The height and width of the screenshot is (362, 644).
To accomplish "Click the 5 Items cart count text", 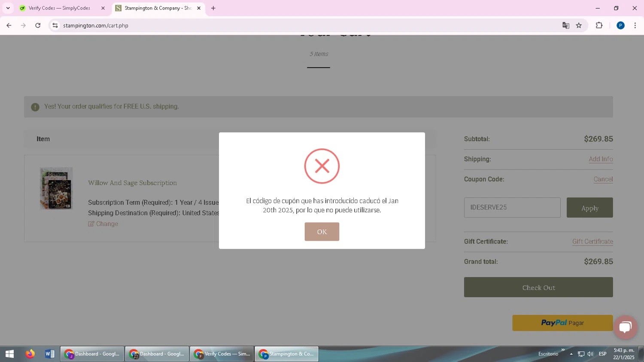I will tap(319, 54).
